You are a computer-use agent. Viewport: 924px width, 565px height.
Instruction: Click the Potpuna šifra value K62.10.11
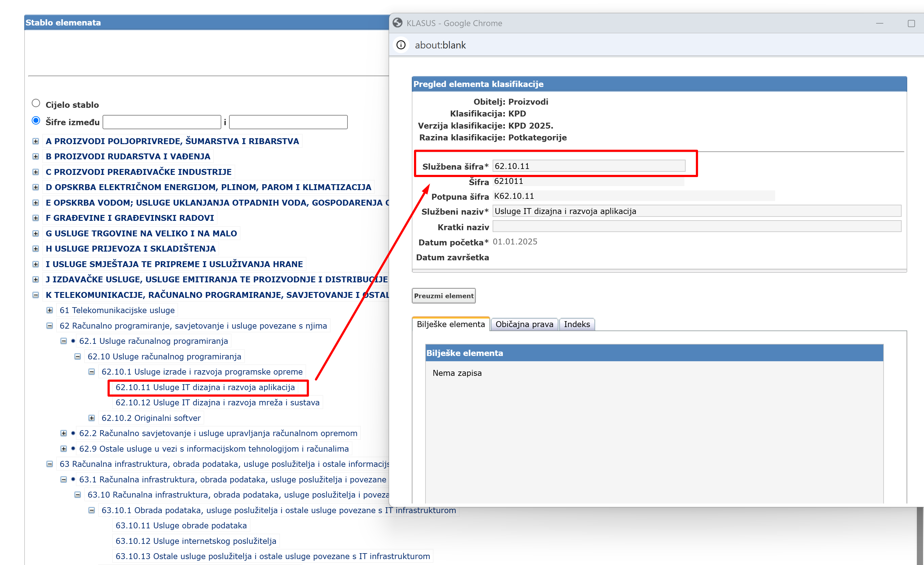[x=514, y=196]
